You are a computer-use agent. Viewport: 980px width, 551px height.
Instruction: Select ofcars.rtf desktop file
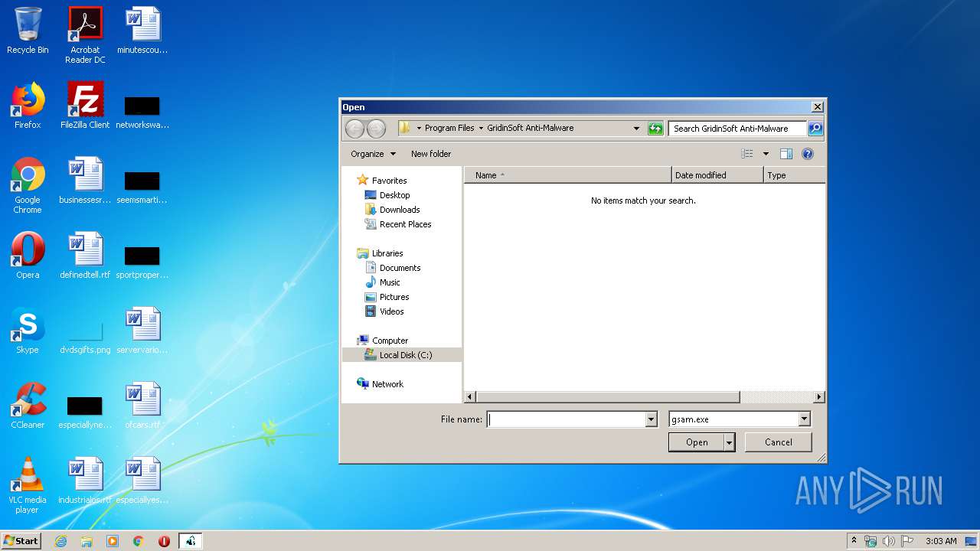143,406
